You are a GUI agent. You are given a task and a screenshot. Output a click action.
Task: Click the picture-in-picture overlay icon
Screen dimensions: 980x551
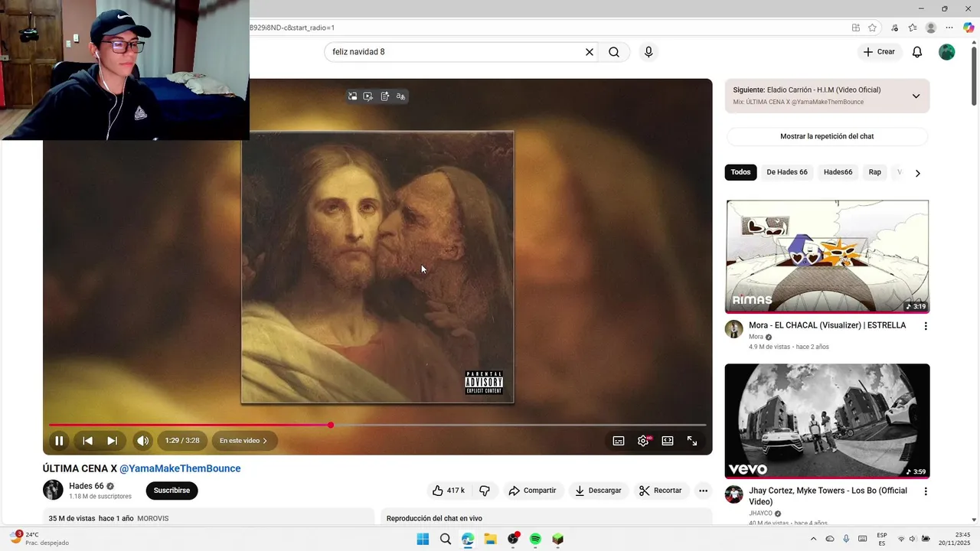click(x=352, y=96)
